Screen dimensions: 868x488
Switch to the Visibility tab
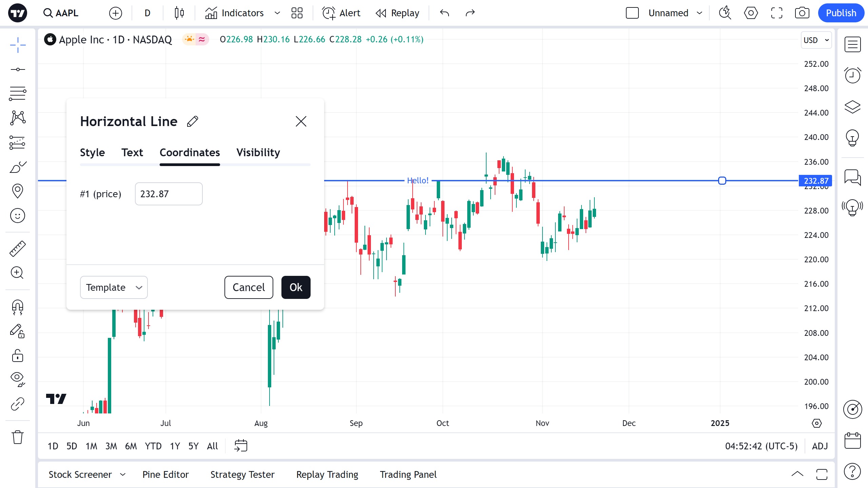coord(258,152)
